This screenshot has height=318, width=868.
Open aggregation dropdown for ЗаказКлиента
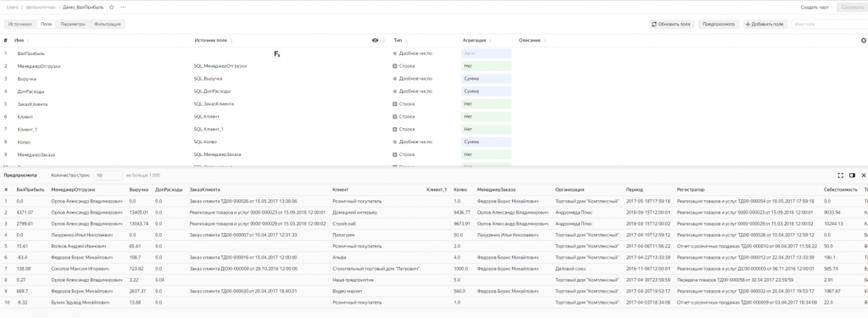point(486,103)
